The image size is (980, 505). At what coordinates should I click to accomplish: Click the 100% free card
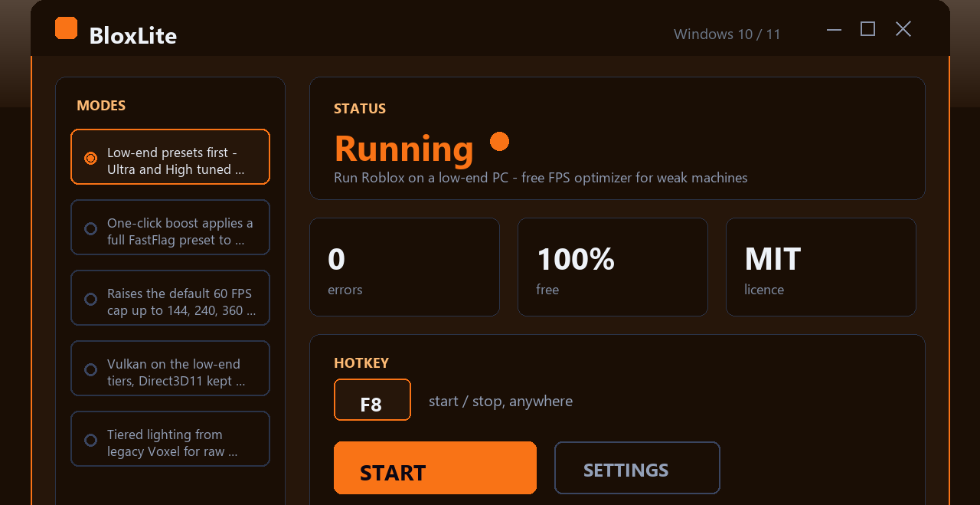(x=612, y=267)
